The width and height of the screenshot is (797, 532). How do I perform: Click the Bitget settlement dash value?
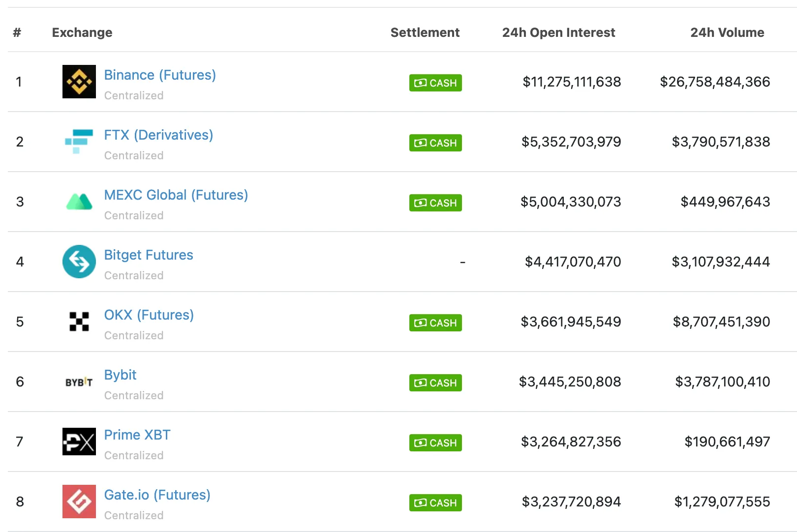point(462,263)
